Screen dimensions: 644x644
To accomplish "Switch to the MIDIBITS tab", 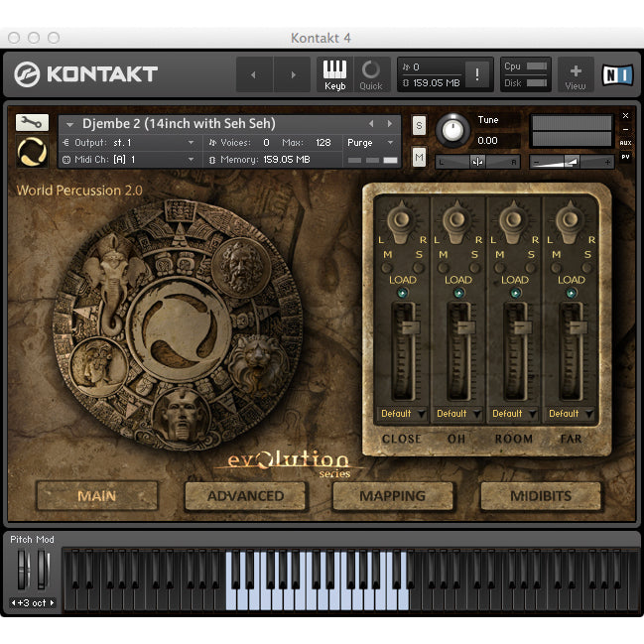I will click(541, 496).
